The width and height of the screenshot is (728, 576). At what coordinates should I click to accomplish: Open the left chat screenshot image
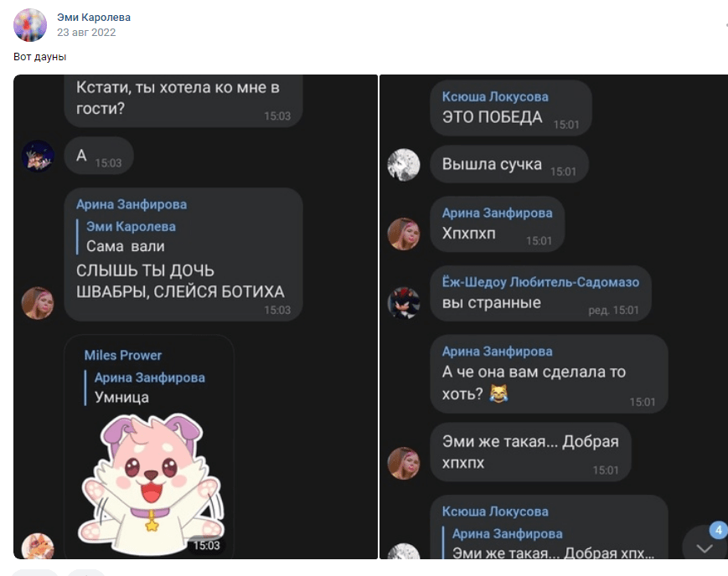coord(195,316)
